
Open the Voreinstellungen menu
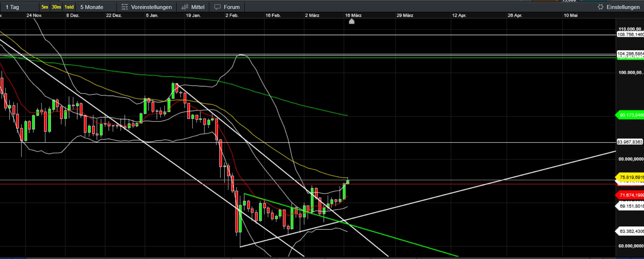coord(151,7)
